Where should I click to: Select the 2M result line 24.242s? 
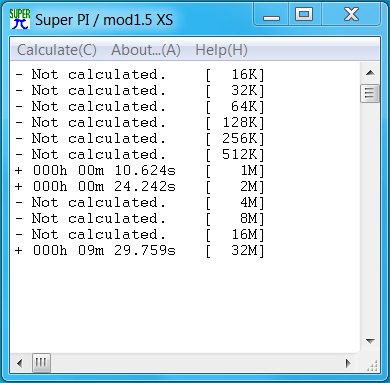coord(140,187)
